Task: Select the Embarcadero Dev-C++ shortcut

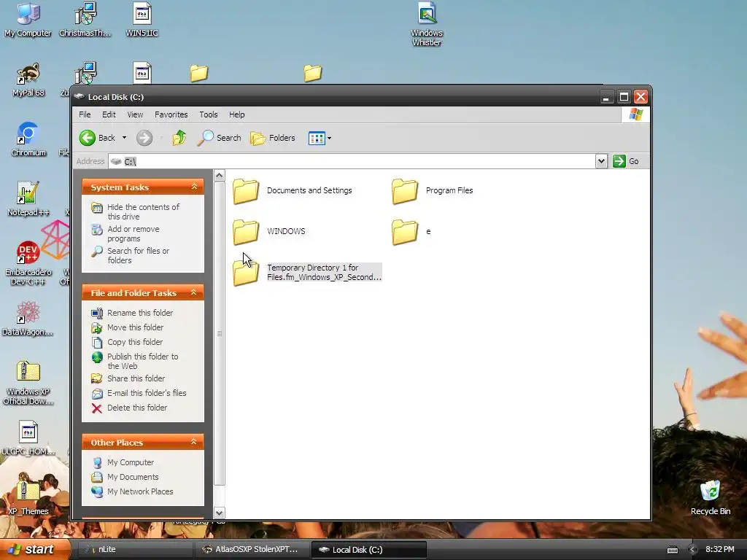Action: [28, 264]
